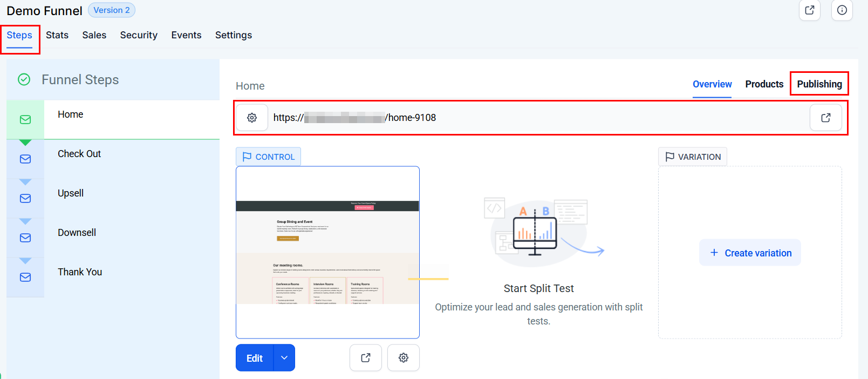The height and width of the screenshot is (379, 868).
Task: Open funnel in new tab icon at top right
Action: point(809,10)
